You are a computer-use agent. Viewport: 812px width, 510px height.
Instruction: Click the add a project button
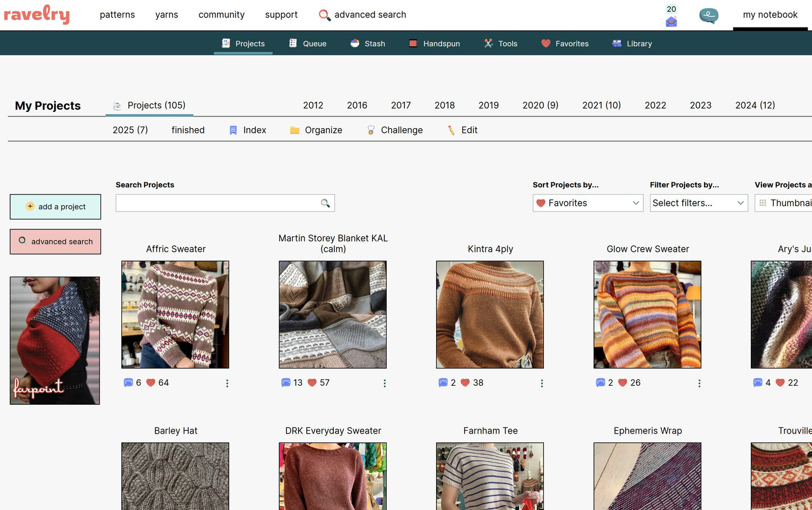[x=55, y=206]
